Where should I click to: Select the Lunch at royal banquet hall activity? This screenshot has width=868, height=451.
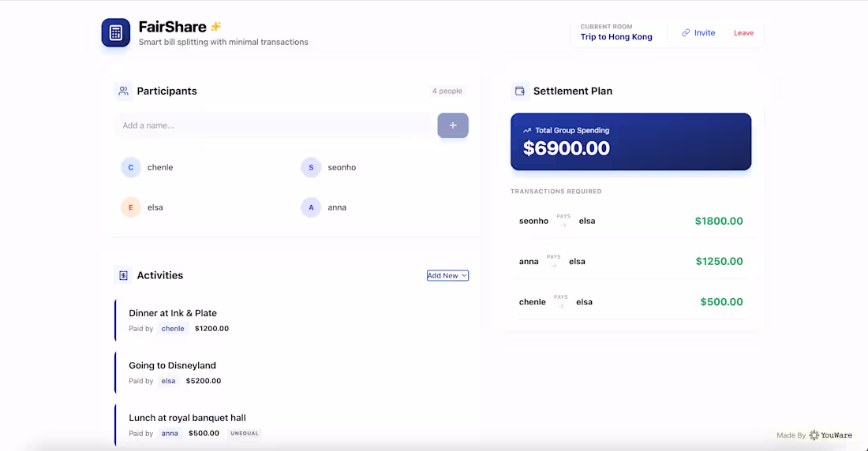point(292,425)
